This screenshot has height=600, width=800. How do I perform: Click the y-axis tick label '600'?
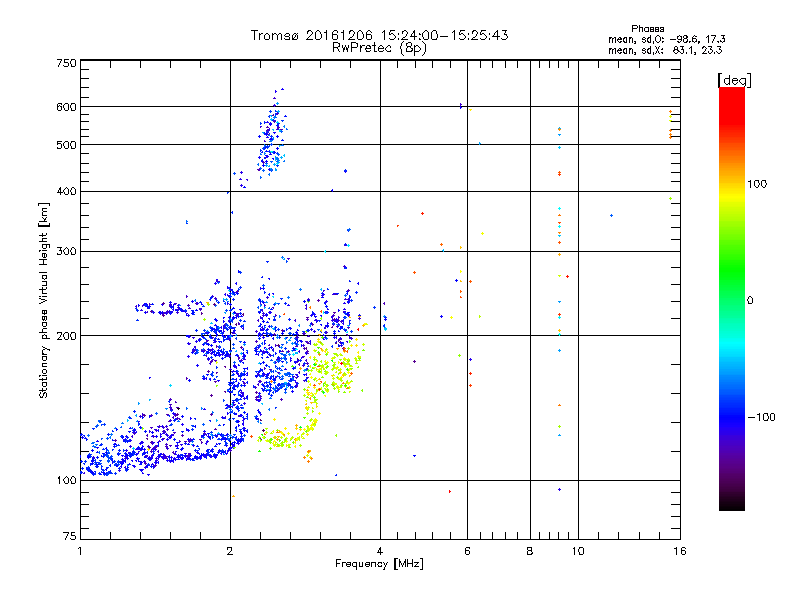tap(67, 107)
